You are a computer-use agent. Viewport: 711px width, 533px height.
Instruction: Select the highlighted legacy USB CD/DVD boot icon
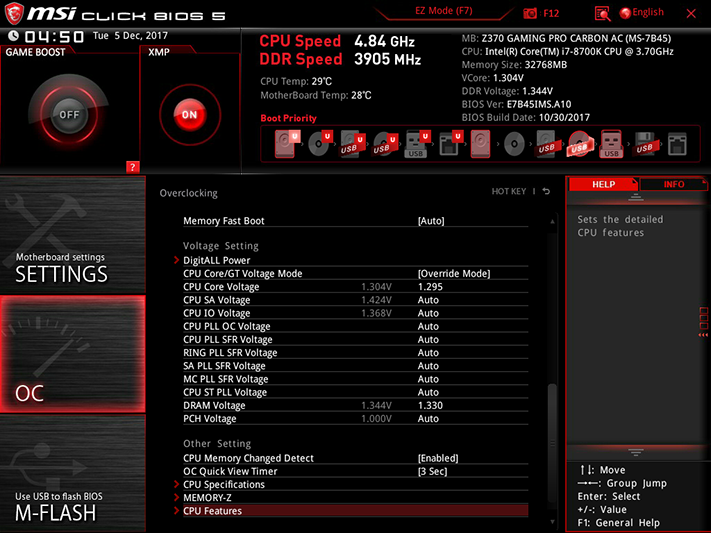[x=579, y=144]
